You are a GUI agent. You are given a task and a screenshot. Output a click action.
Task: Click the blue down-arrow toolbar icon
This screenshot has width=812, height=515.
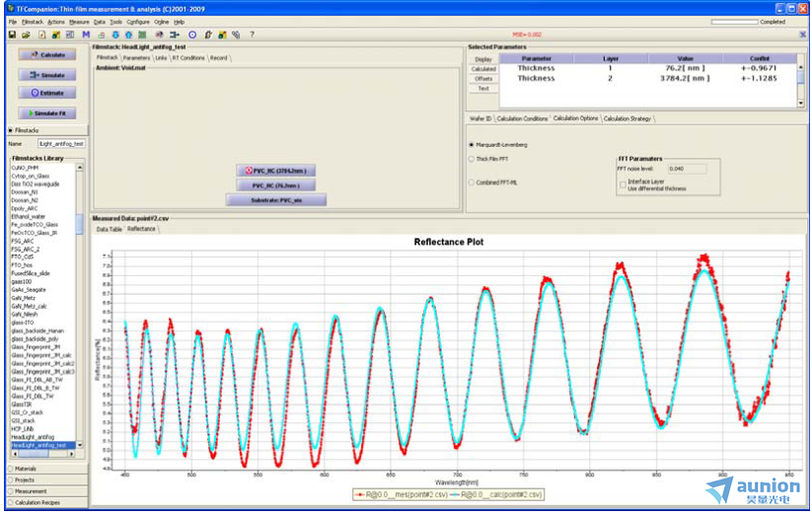[115, 35]
